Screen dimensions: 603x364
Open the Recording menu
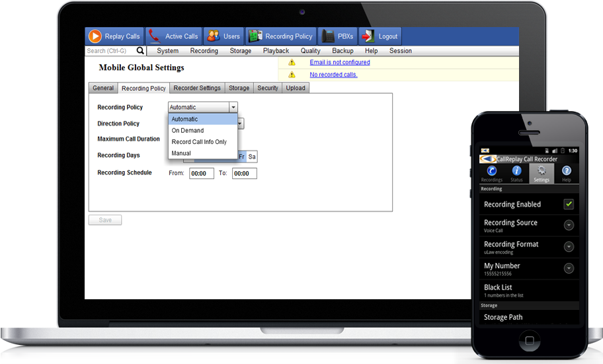click(204, 51)
